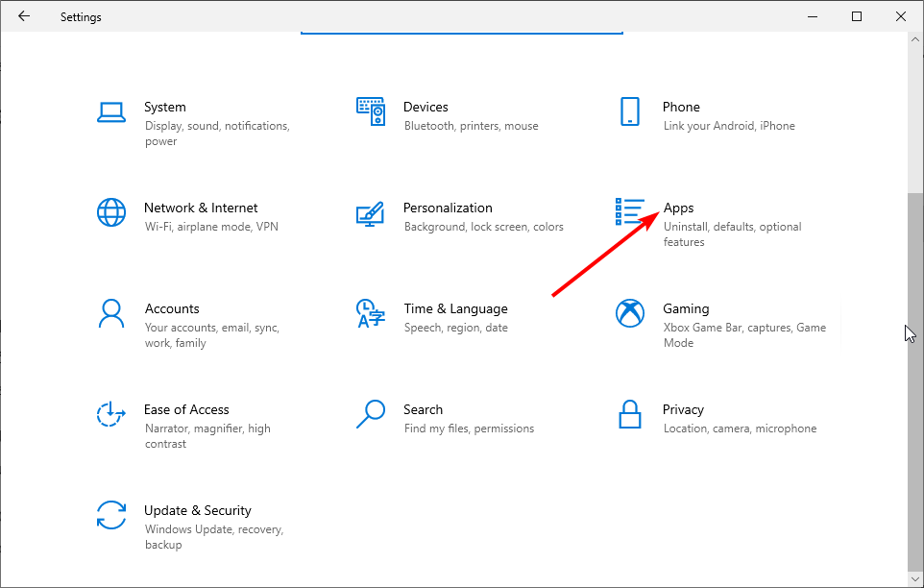Select the Privacy padlock icon

click(x=630, y=414)
